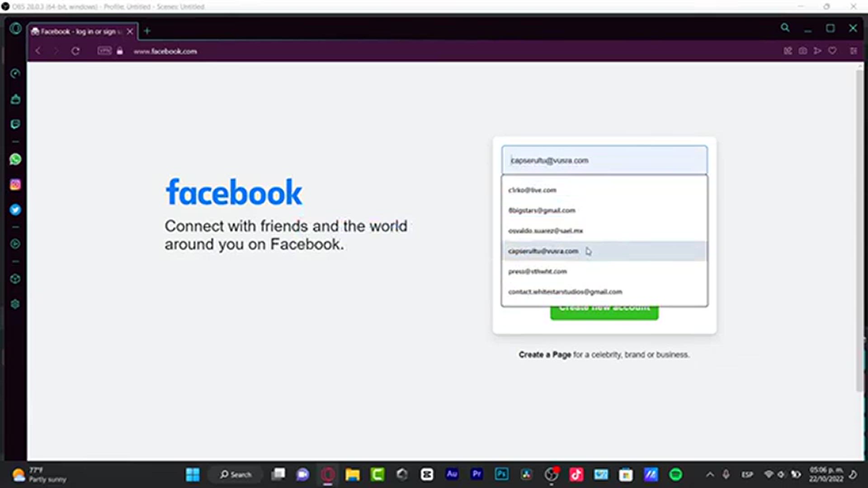868x488 pixels.
Task: Click the green Create new account button
Action: (x=604, y=314)
